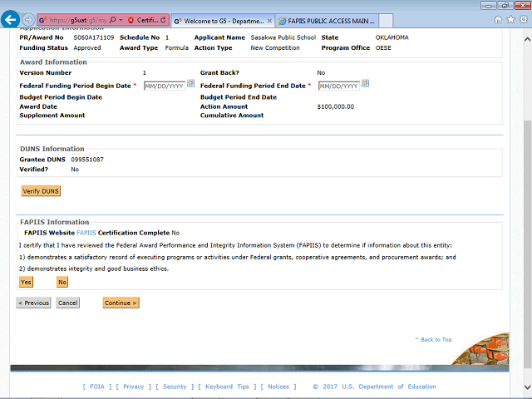Click the vertical scrollbar thumb
The width and height of the screenshot is (532, 399).
click(x=527, y=244)
